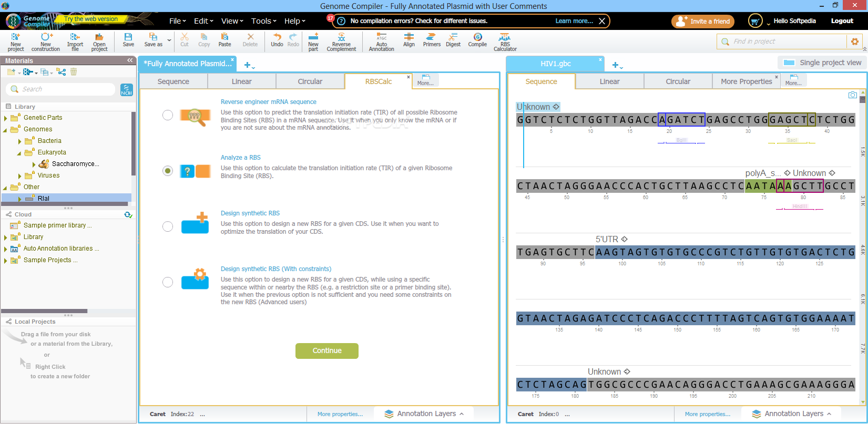
Task: Click the New part icon
Action: (x=313, y=42)
